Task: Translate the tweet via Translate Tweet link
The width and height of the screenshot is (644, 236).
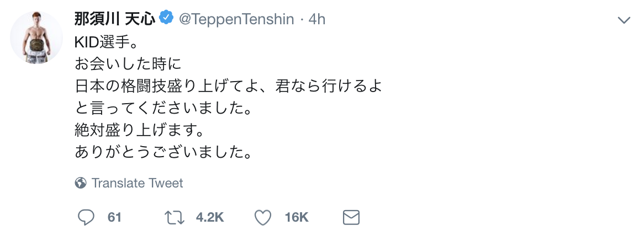Action: [137, 183]
